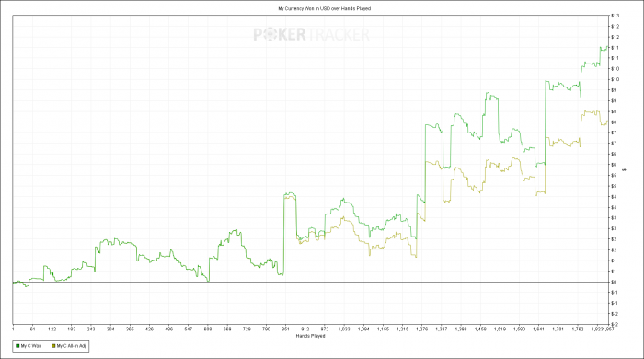644x359 pixels.
Task: Click the 1,215 tick label on x-axis
Action: 403,329
